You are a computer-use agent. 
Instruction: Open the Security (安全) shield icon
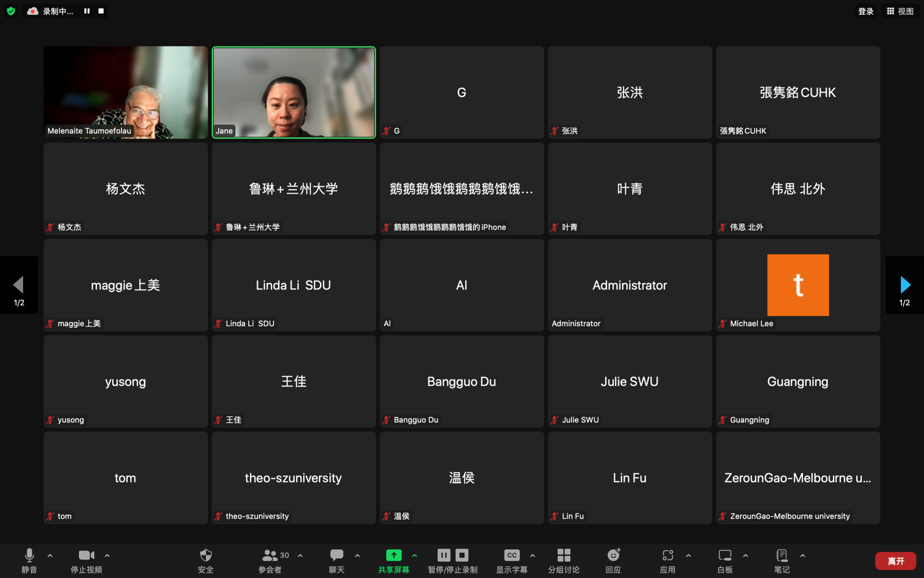pos(205,555)
